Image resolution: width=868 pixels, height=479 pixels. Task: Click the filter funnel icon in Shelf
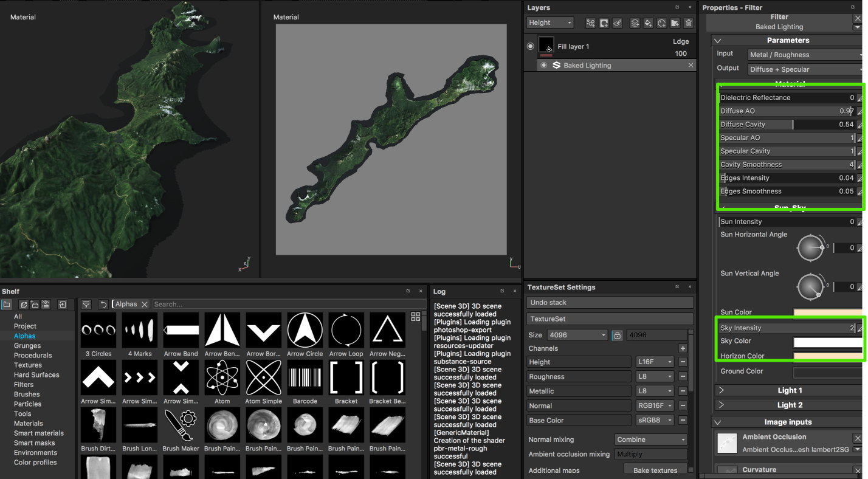tap(86, 304)
